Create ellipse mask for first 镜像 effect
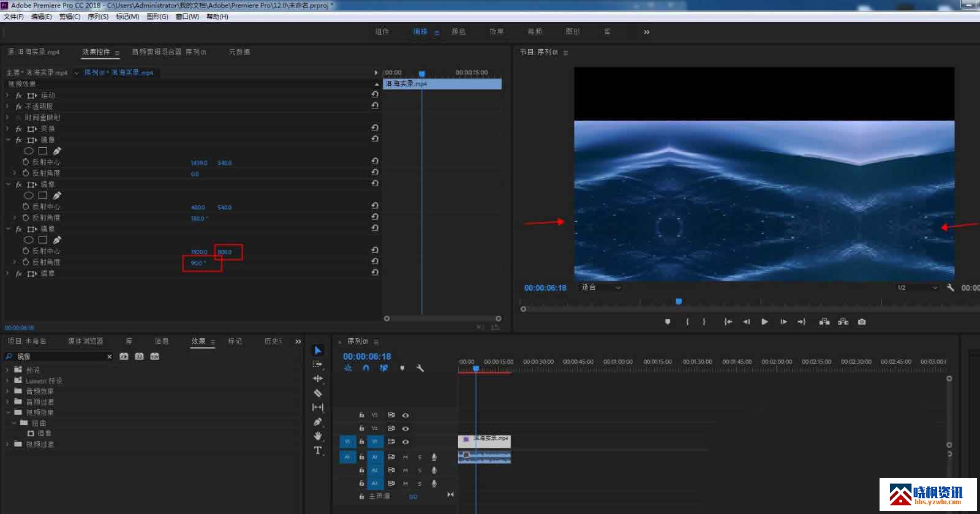 [28, 151]
